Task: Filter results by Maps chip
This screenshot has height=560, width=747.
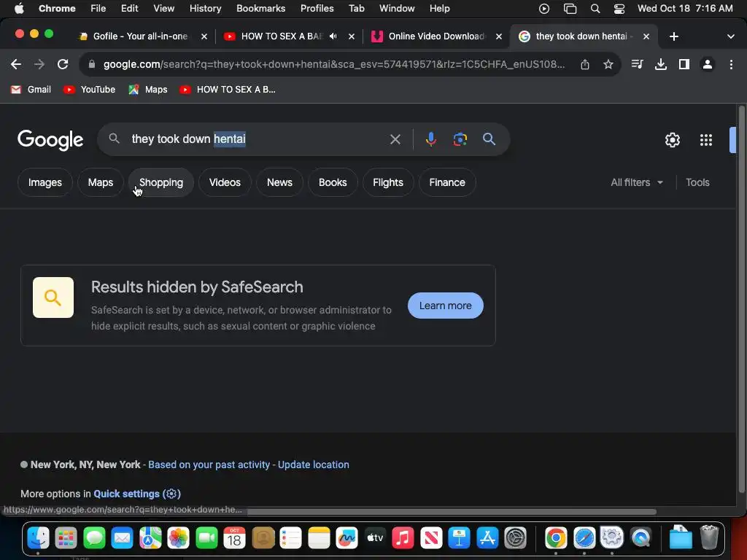Action: (x=101, y=182)
